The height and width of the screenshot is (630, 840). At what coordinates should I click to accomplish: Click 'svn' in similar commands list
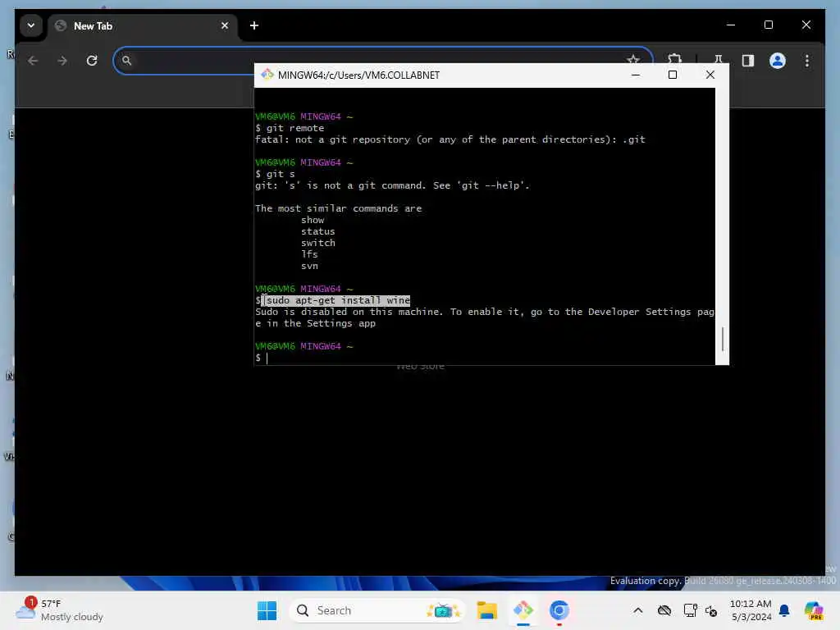pyautogui.click(x=309, y=266)
